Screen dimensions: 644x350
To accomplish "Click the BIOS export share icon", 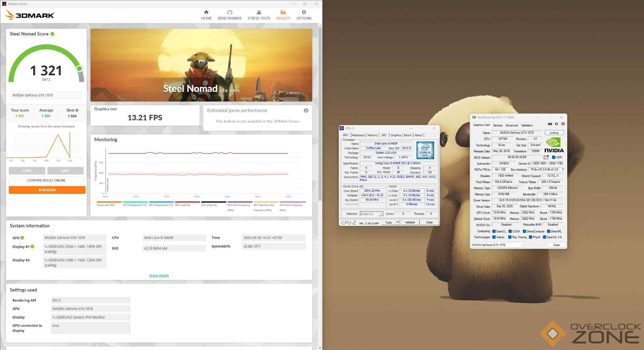I will click(546, 157).
